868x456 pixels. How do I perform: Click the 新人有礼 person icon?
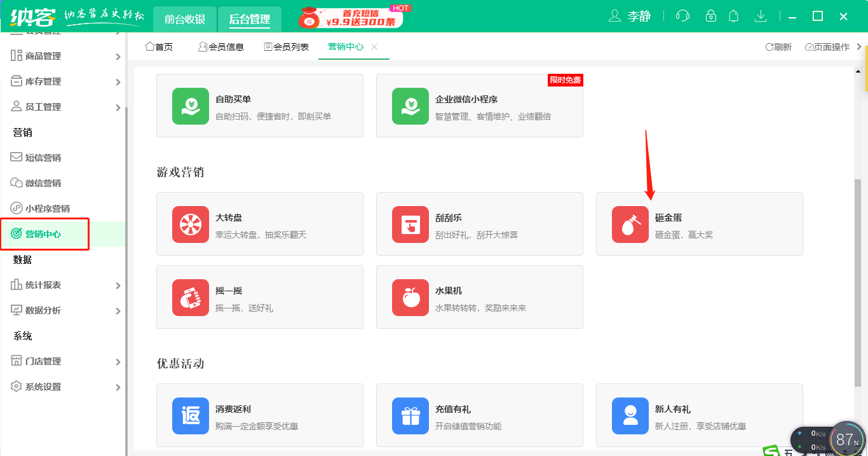[x=630, y=416]
